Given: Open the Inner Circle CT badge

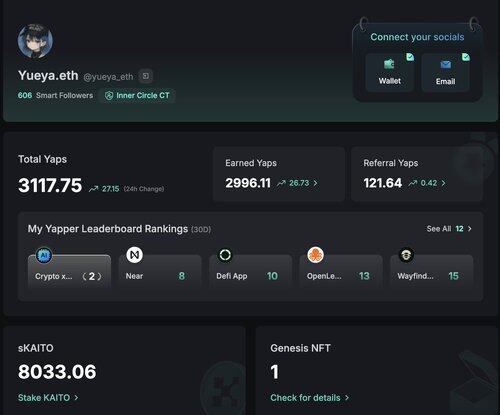Looking at the screenshot, I should 137,96.
